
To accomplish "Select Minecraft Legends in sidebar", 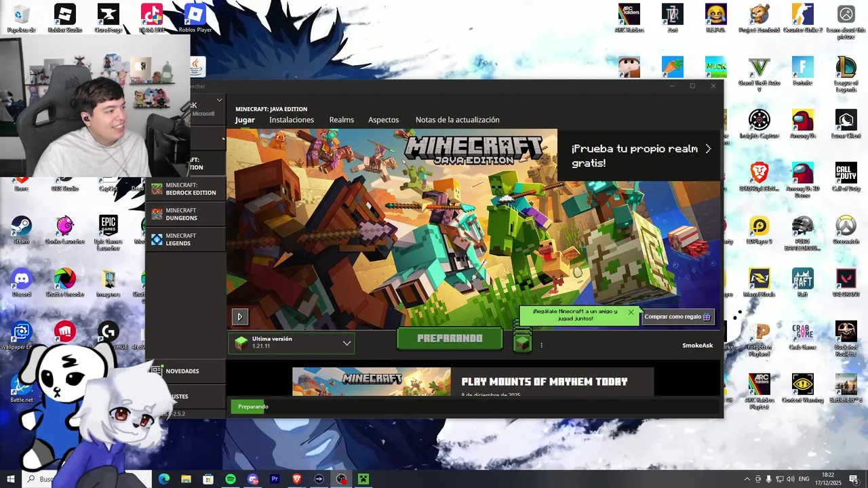I will [x=185, y=239].
